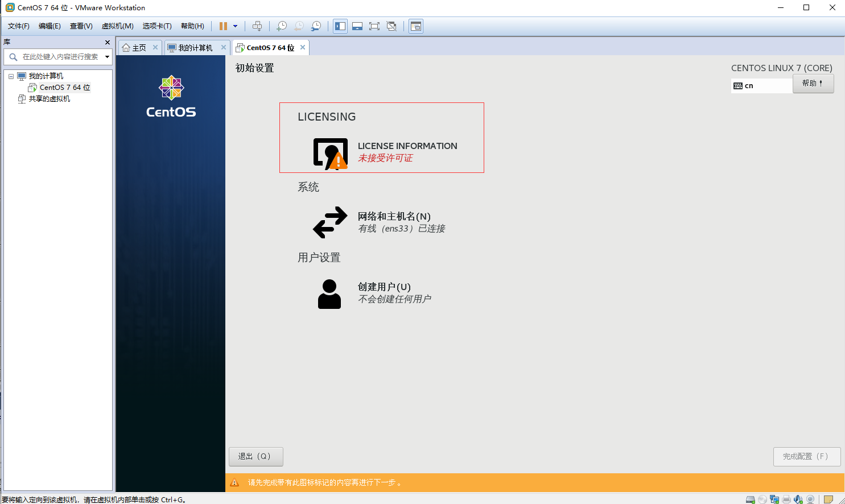Open the 选项卡(T) menu
845x504 pixels.
coord(157,26)
